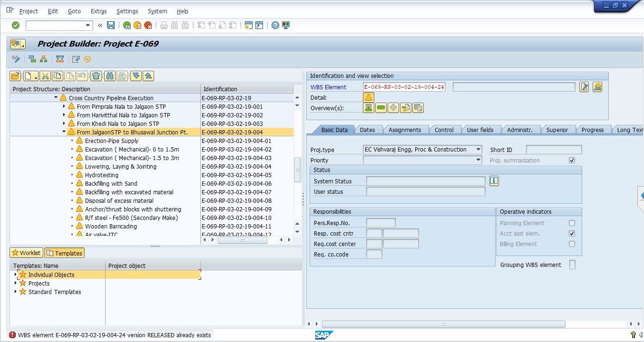Click the green Back arrow icon
The image size is (644, 342).
127,25
